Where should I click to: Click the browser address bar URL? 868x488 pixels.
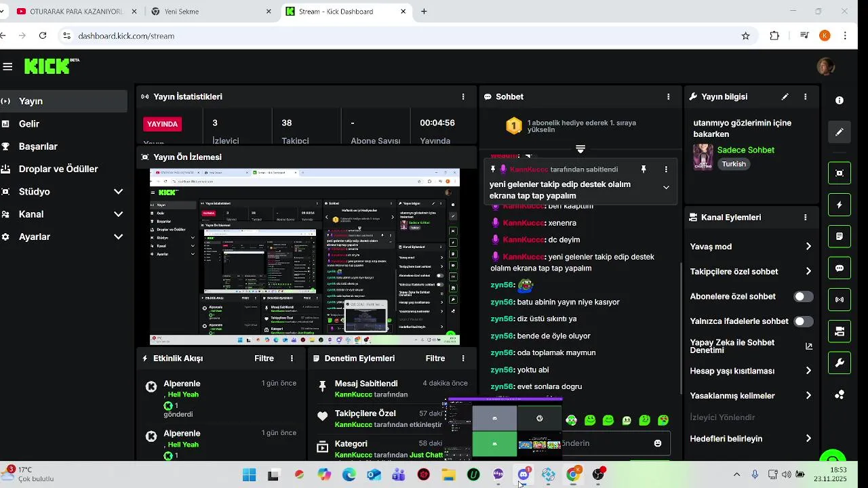click(126, 36)
